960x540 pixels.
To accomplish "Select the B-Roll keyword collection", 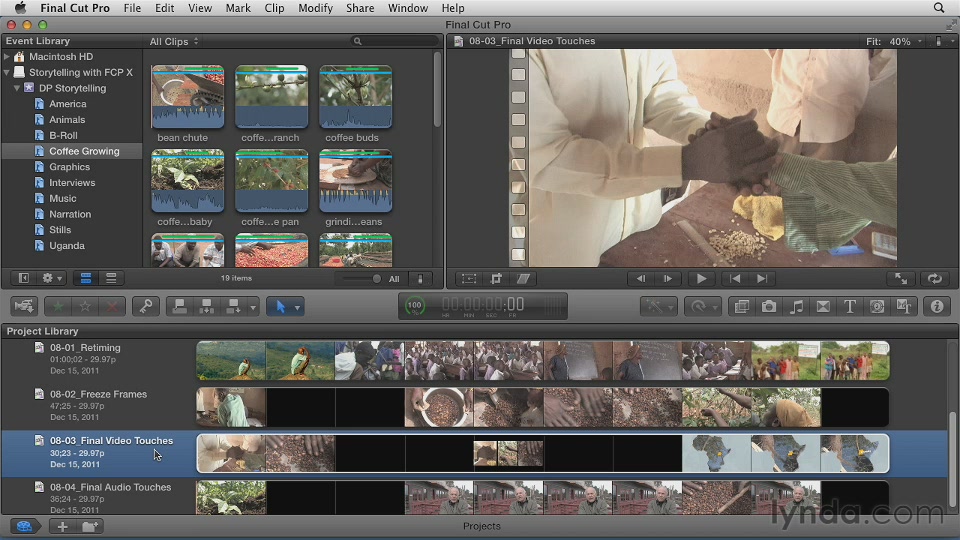I will point(63,135).
